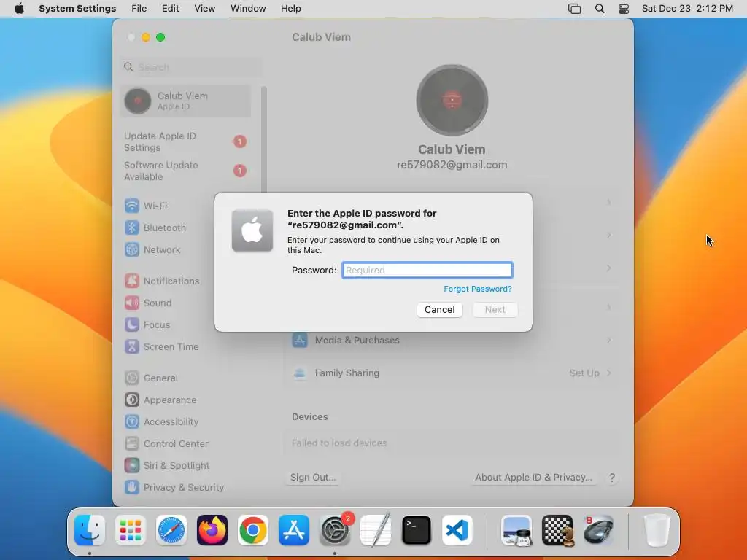
Task: Open the View menu
Action: point(205,9)
